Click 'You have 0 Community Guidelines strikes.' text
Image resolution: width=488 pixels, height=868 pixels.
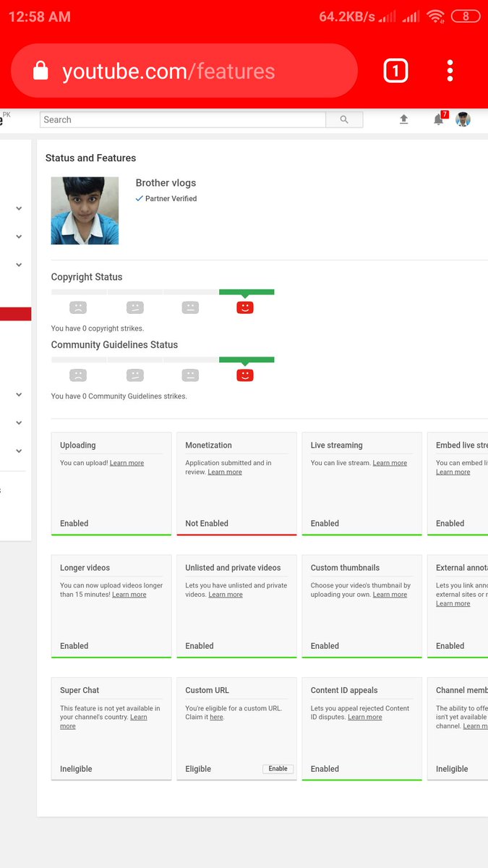[119, 396]
